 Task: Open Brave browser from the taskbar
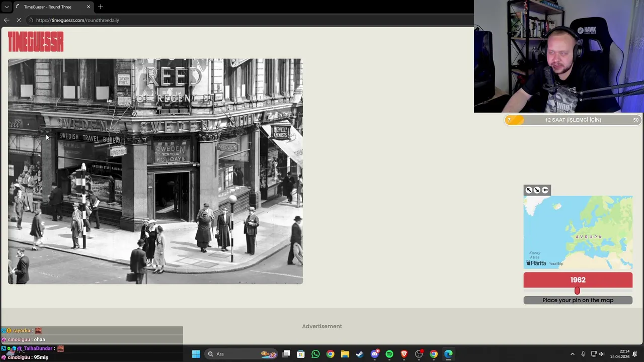point(404,354)
